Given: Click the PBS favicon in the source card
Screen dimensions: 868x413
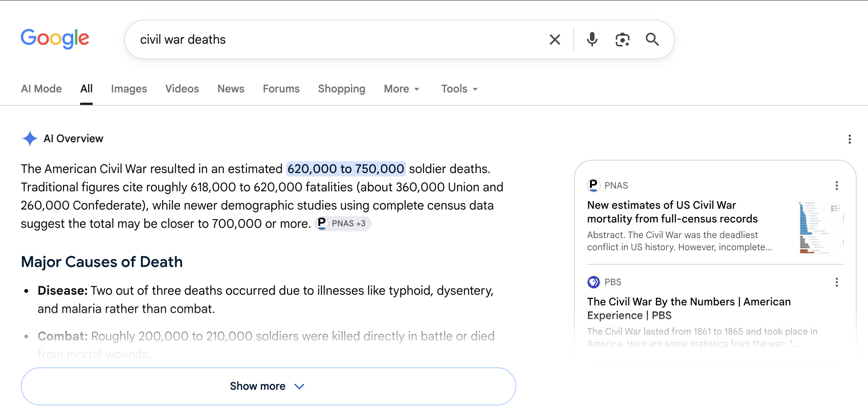Looking at the screenshot, I should 593,282.
